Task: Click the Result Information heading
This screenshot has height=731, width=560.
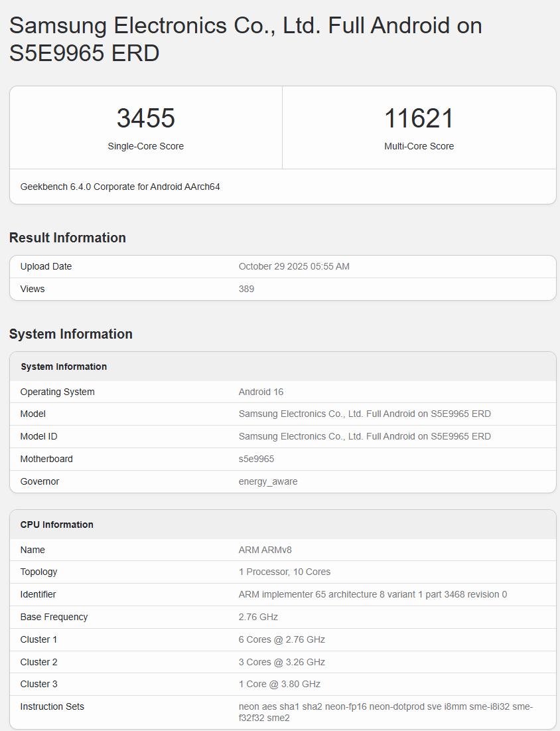Action: click(68, 238)
